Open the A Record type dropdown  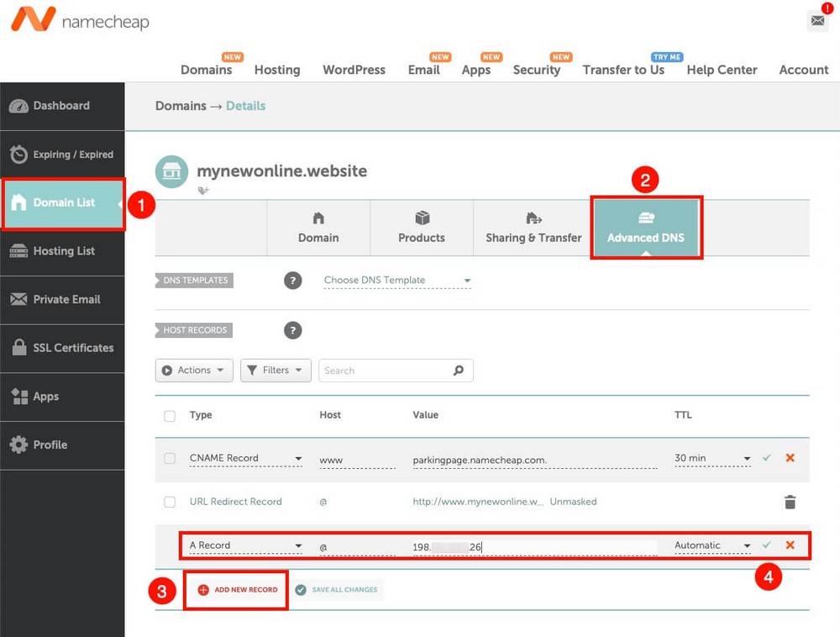pos(246,545)
